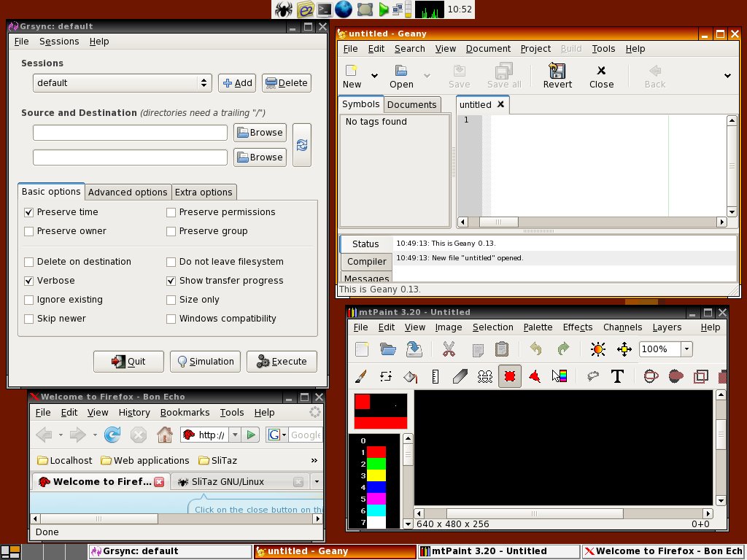Show more Firefox bookmarks toolbar items
The image size is (747, 560).
pyautogui.click(x=314, y=461)
